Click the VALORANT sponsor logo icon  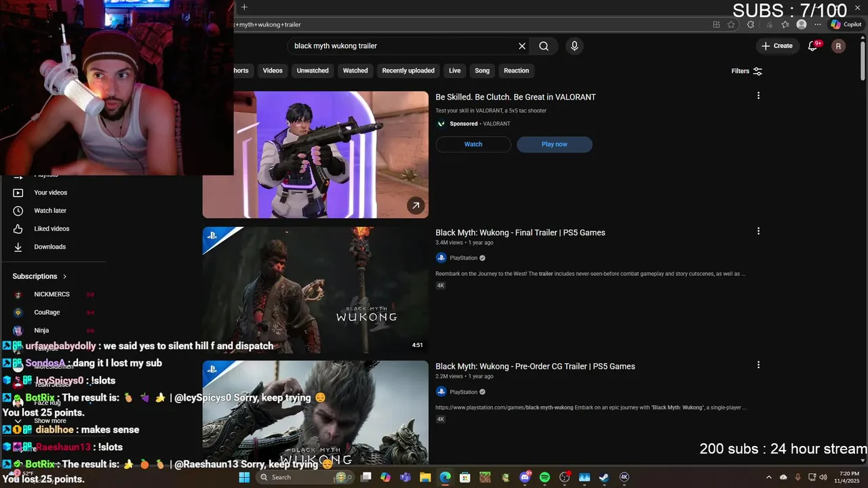click(441, 124)
